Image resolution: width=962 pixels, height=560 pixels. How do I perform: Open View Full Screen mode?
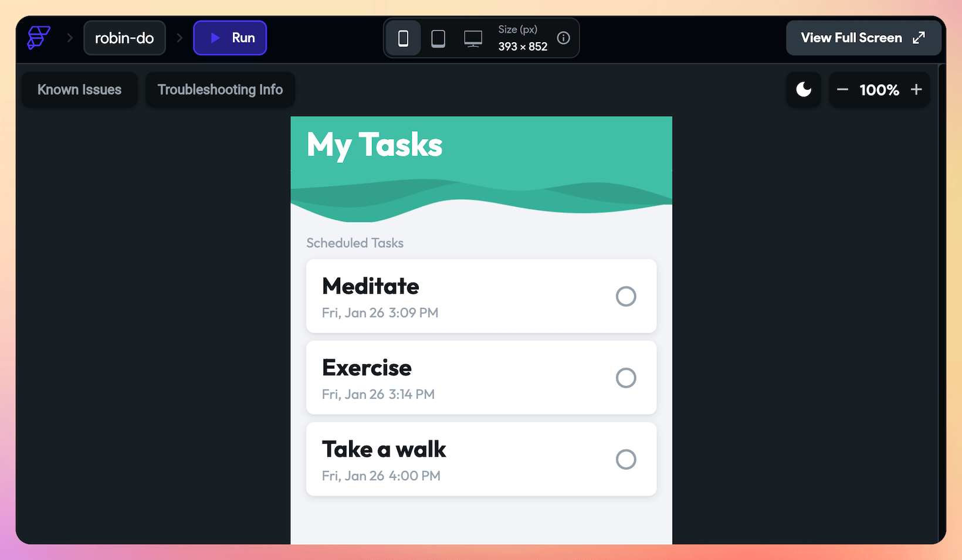pyautogui.click(x=851, y=38)
